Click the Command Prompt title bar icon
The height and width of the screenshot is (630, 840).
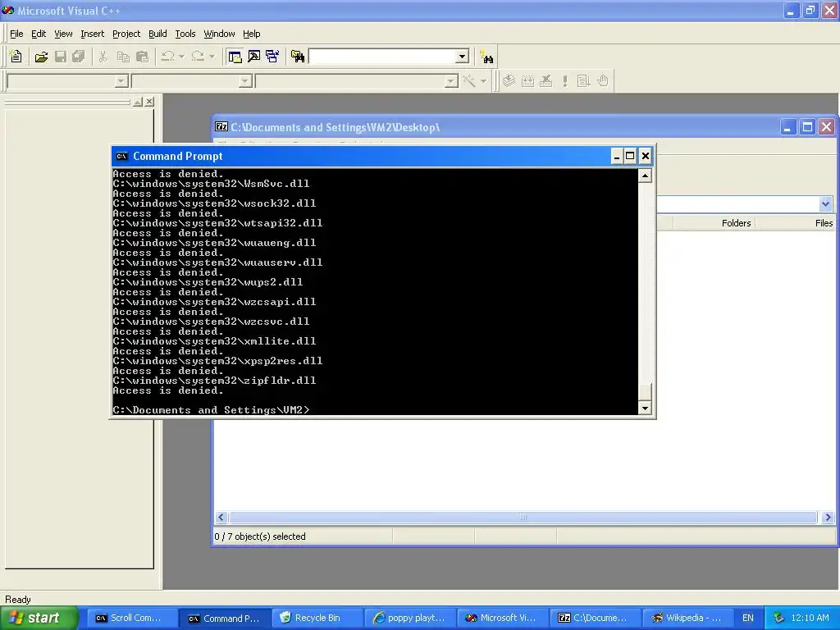pos(121,157)
